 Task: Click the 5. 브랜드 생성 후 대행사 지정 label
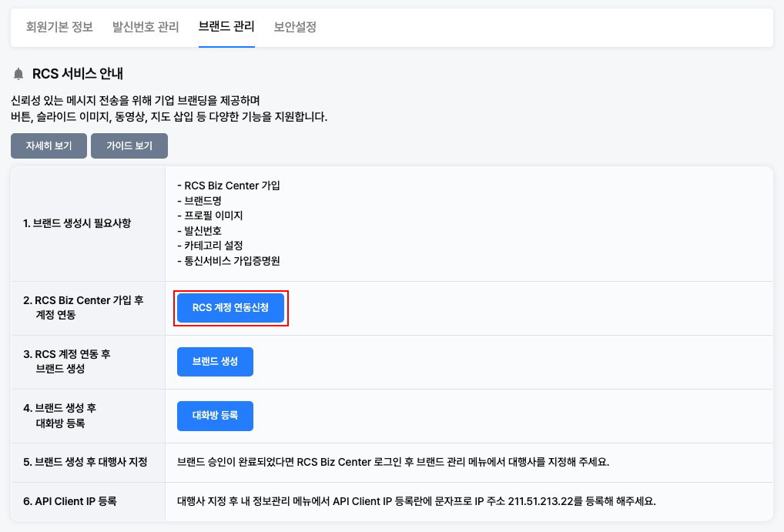tap(85, 463)
